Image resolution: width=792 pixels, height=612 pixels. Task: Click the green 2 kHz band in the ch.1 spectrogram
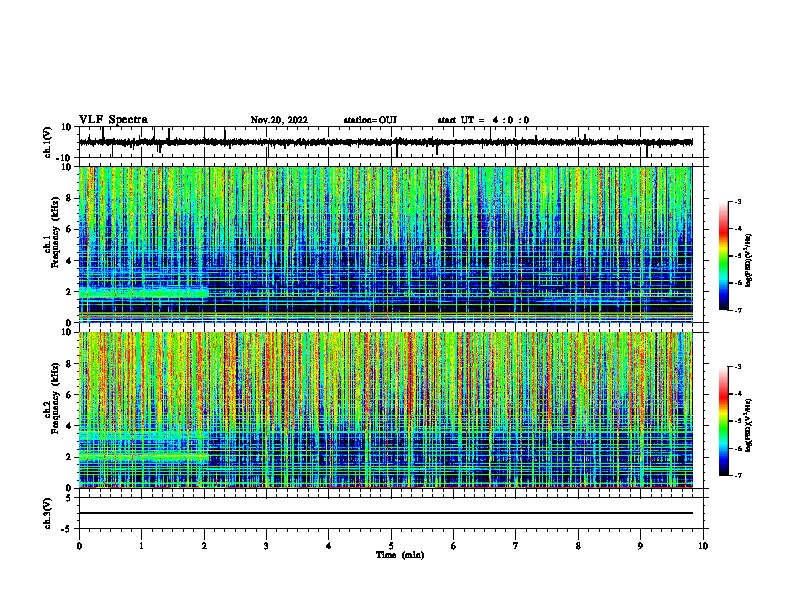tap(143, 292)
